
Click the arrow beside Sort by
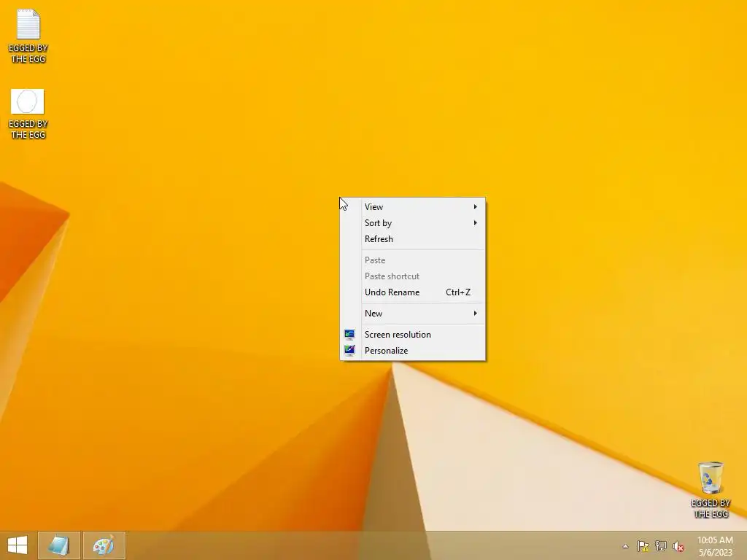pyautogui.click(x=475, y=223)
